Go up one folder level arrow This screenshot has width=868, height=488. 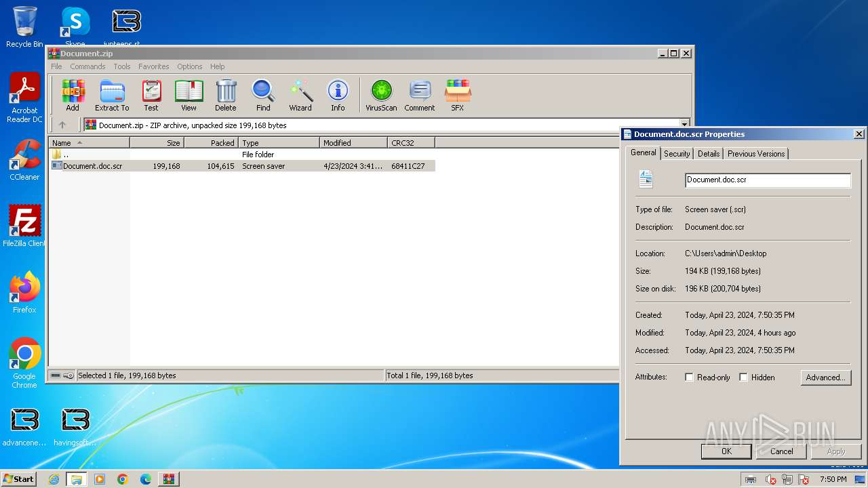coord(62,125)
